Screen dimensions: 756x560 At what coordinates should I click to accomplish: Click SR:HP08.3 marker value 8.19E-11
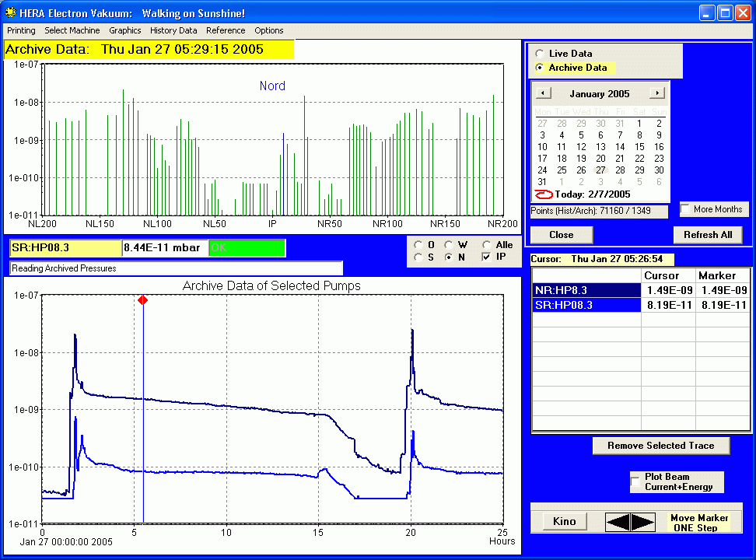(x=723, y=306)
